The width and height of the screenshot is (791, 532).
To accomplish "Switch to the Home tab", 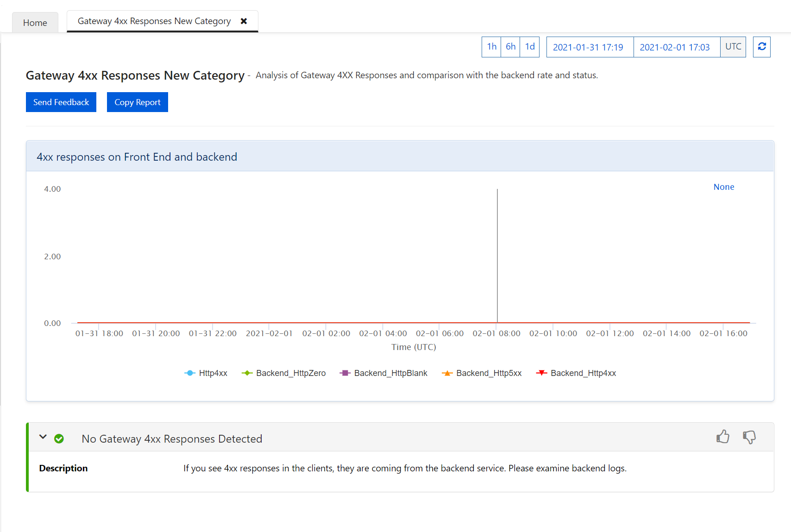I will [x=35, y=23].
